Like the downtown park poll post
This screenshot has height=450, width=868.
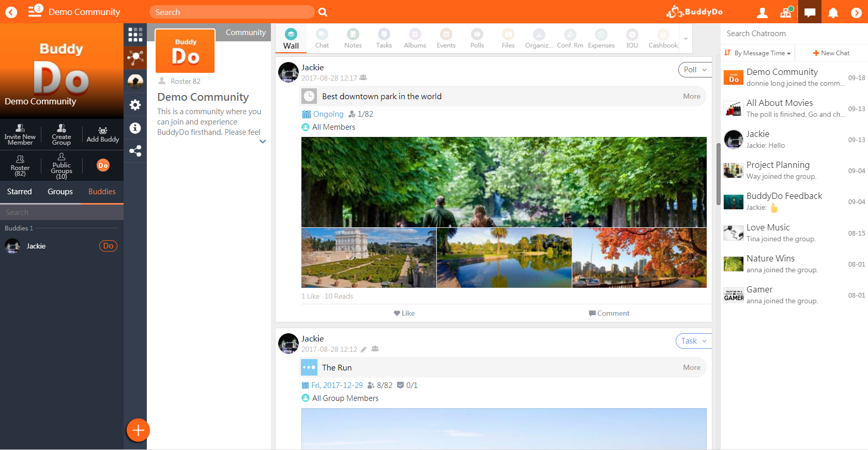point(404,313)
